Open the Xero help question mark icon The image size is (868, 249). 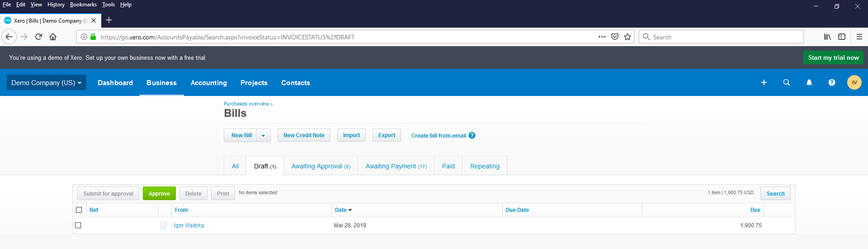pyautogui.click(x=832, y=82)
